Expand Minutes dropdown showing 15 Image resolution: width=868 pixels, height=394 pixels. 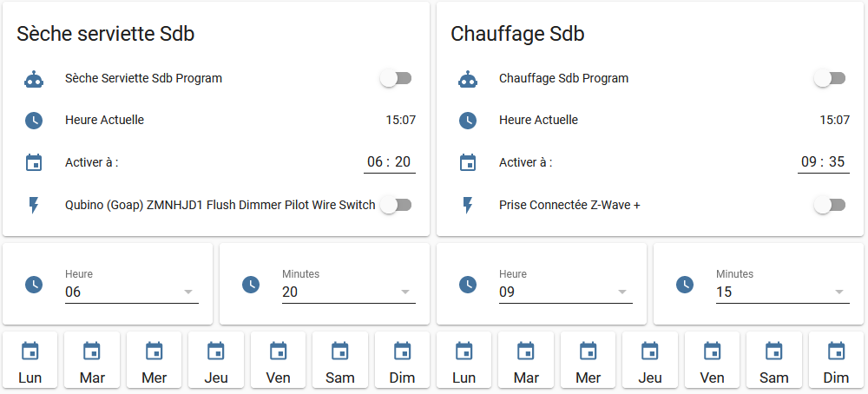pyautogui.click(x=783, y=292)
